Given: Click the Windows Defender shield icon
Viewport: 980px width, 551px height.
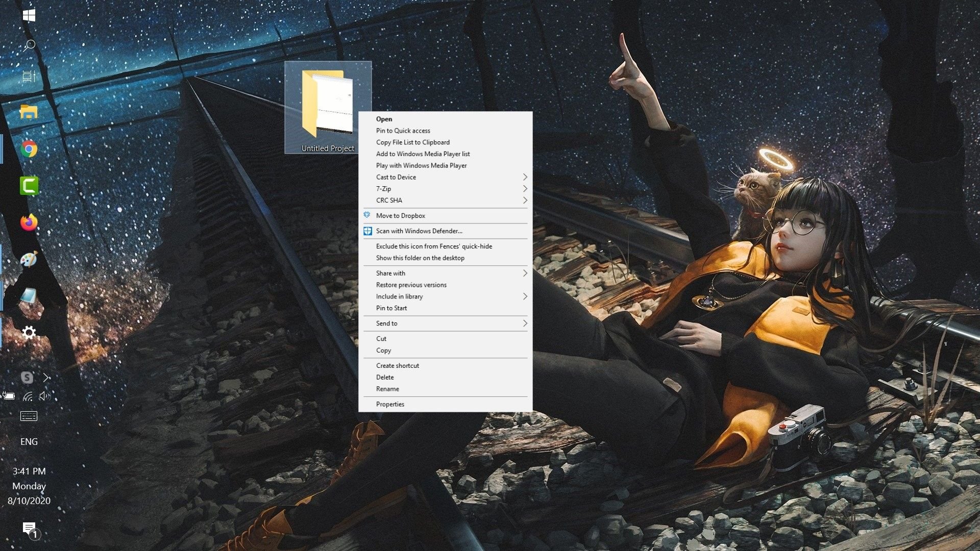Looking at the screenshot, I should point(367,231).
